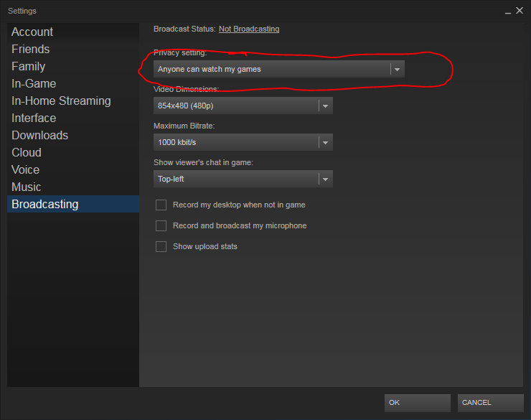Open the Downloads settings page
The width and height of the screenshot is (531, 420).
point(72,136)
